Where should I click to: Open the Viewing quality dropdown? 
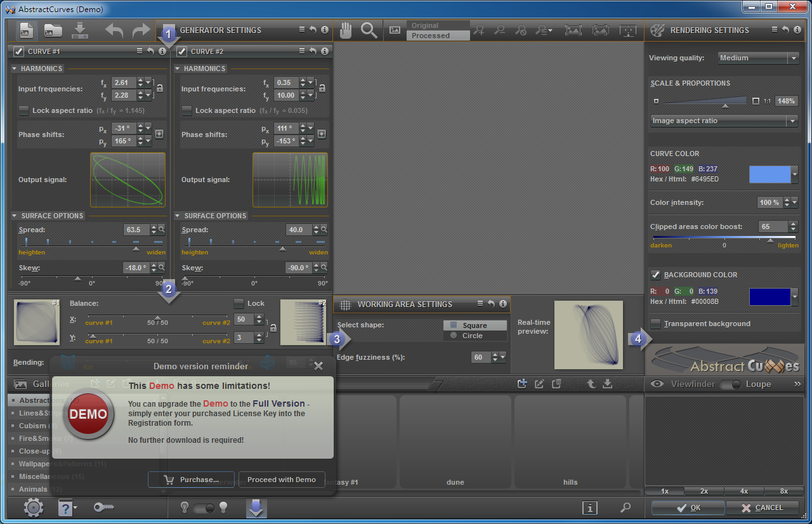pyautogui.click(x=759, y=58)
